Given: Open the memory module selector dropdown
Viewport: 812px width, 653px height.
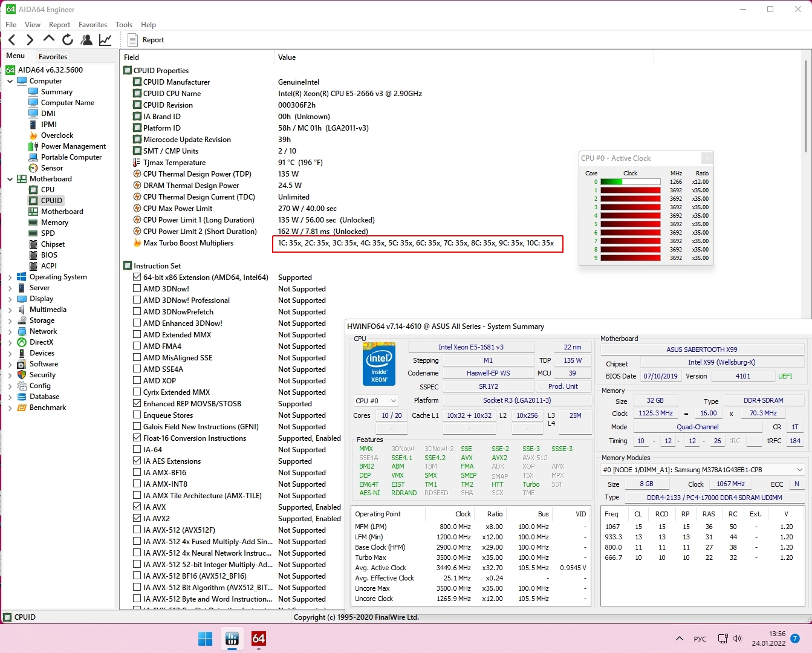Looking at the screenshot, I should [x=703, y=470].
